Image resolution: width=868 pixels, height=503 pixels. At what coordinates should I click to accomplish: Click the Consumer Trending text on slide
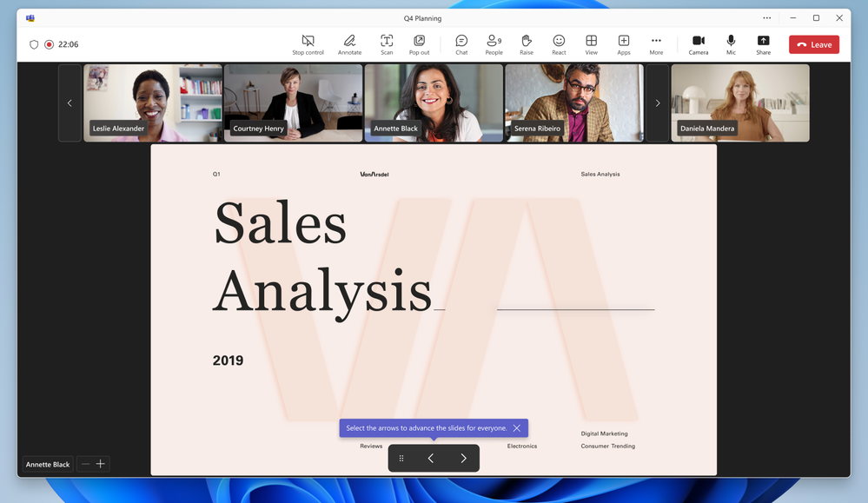(608, 446)
